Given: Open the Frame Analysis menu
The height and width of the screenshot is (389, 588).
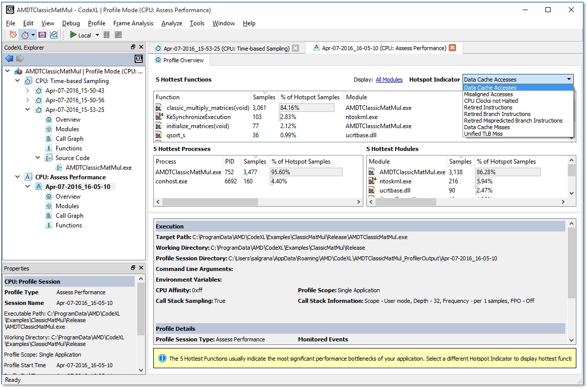Looking at the screenshot, I should click(x=133, y=23).
